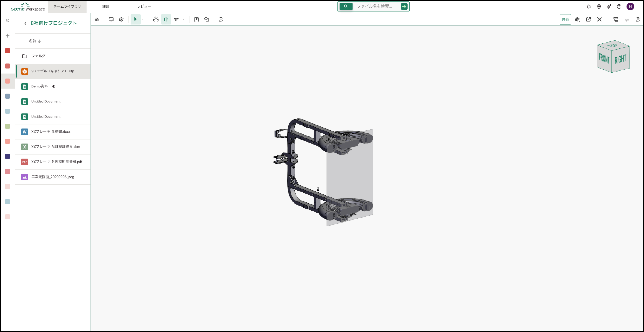Open the 3D model search icon
Image resolution: width=644 pixels, height=332 pixels.
point(577,19)
